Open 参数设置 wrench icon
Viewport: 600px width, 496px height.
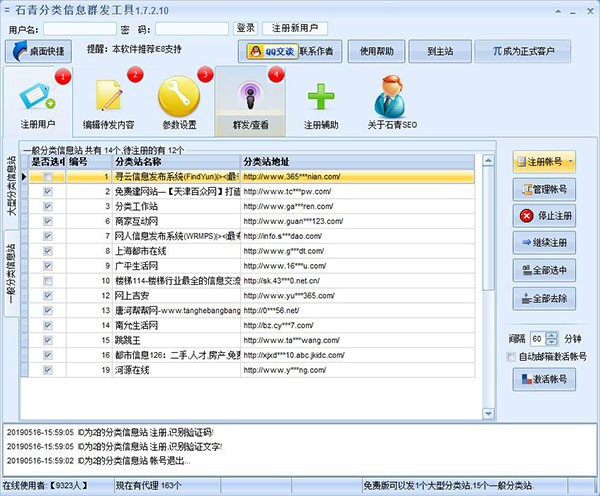click(179, 99)
